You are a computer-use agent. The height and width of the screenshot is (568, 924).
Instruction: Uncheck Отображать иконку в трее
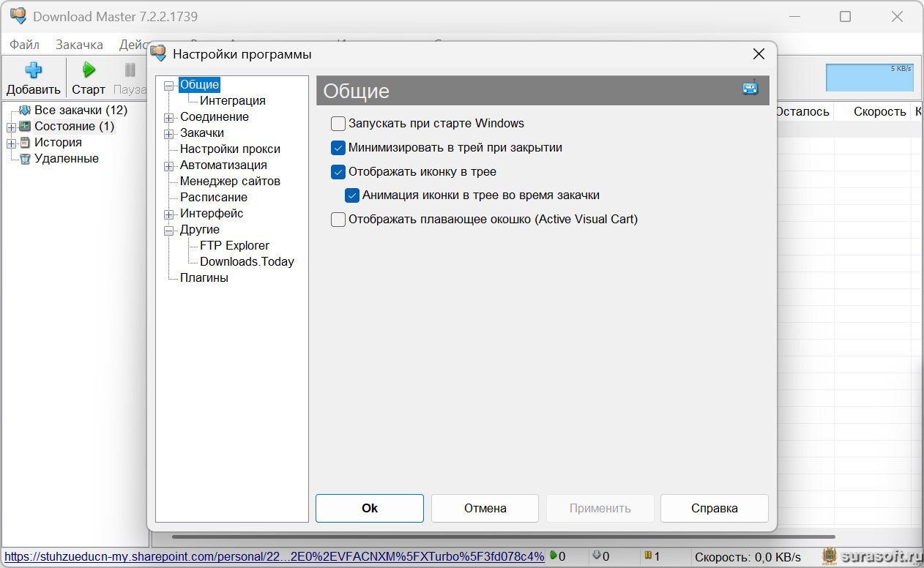[338, 172]
